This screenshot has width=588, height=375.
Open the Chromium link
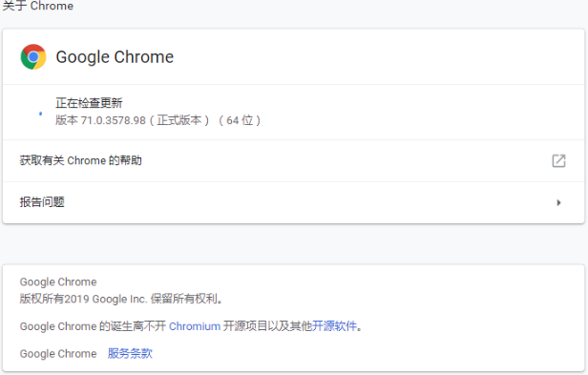195,326
